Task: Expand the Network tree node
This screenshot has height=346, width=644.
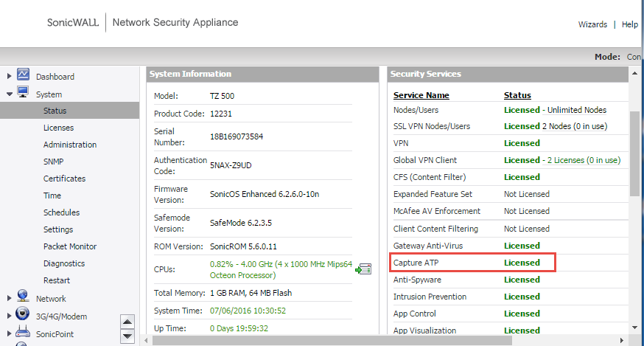Action: pyautogui.click(x=9, y=298)
